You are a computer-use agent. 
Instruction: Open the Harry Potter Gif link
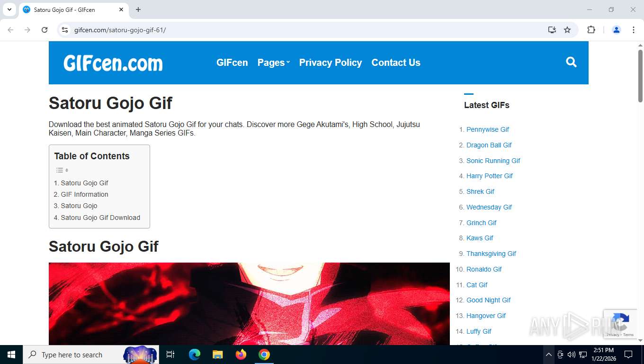[490, 176]
